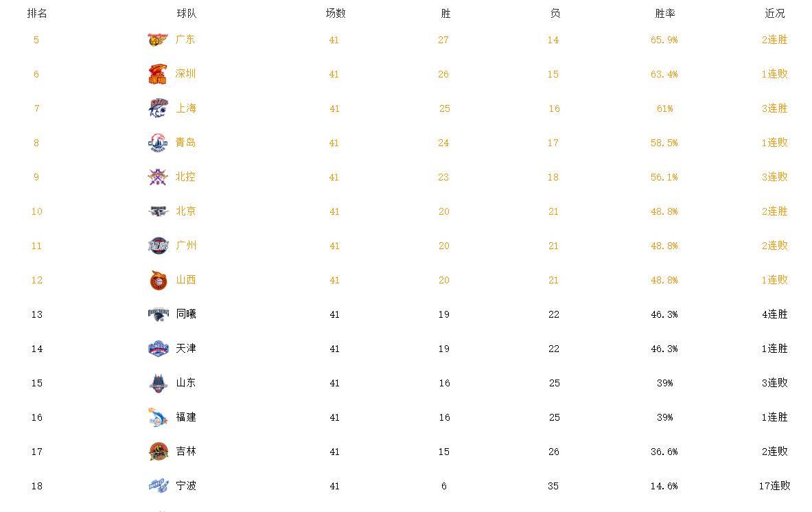This screenshot has width=812, height=512.
Task: Sort by the 胜率 column header
Action: click(x=665, y=14)
